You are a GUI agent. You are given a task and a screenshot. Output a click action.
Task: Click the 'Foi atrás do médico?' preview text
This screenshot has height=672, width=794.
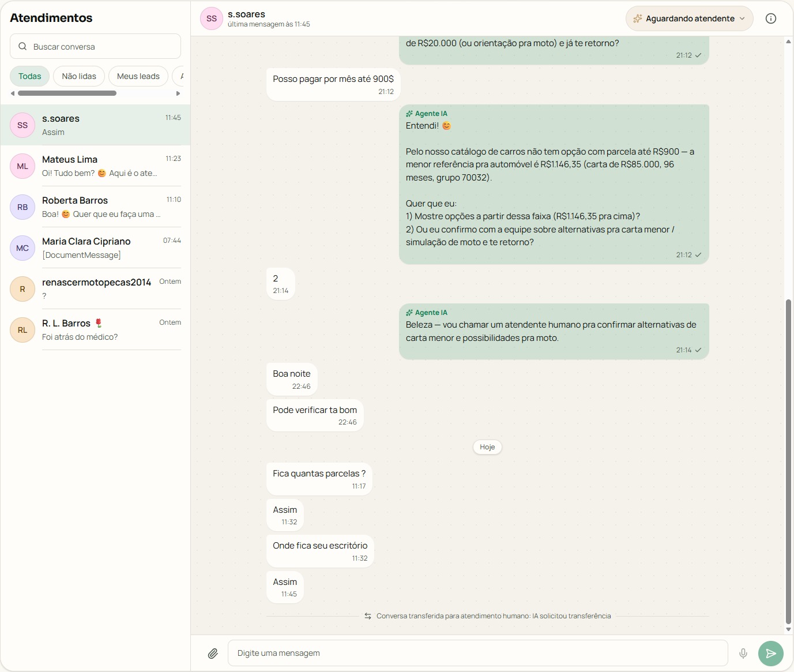[80, 337]
